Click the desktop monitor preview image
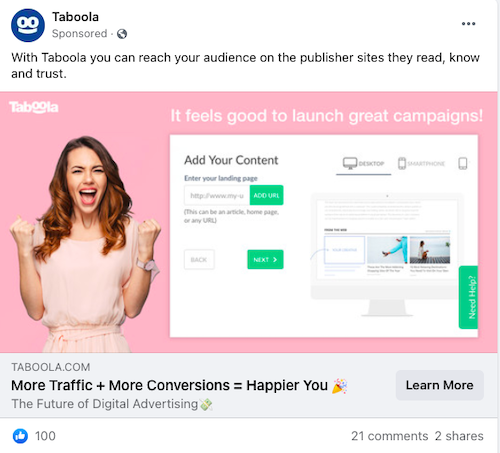 point(387,254)
